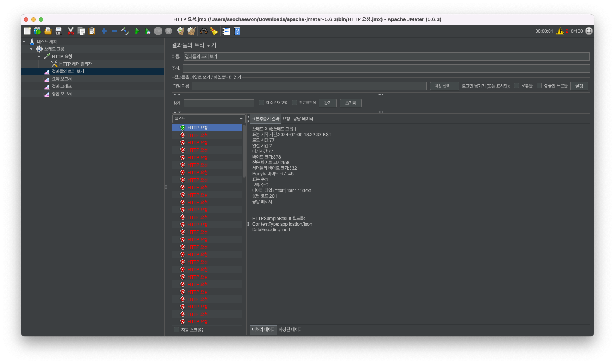Select 결과들의 트리 보기 in tree
The image size is (615, 364).
click(68, 71)
